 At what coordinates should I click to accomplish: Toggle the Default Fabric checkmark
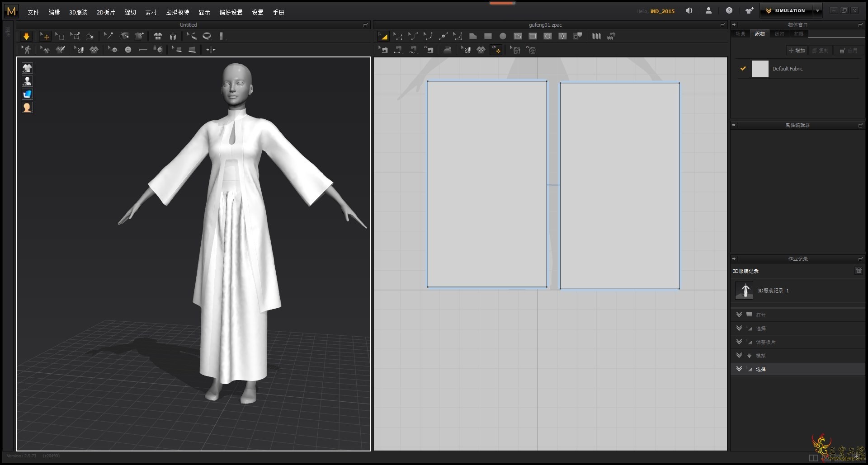(743, 69)
